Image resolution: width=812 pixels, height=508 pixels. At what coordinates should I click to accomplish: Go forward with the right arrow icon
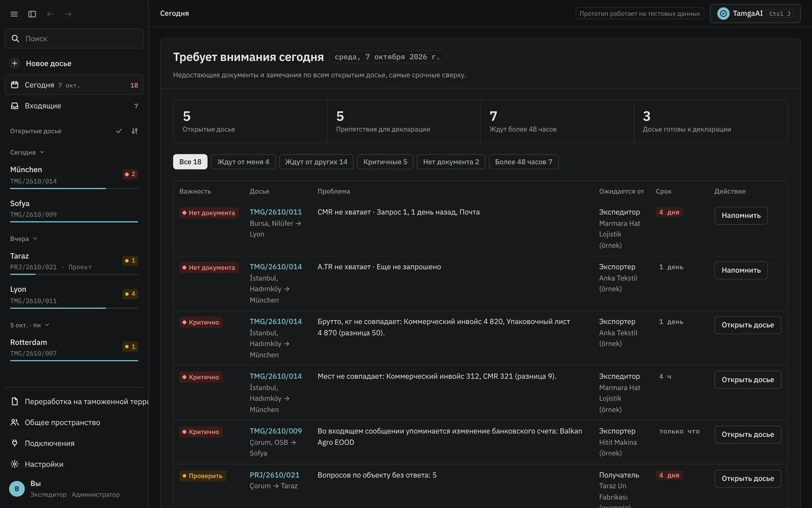pyautogui.click(x=68, y=14)
